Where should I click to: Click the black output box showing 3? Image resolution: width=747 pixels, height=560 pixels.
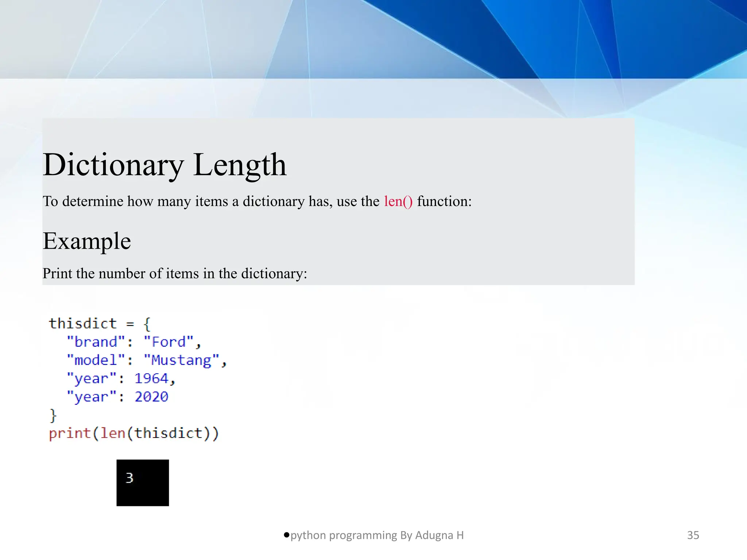(x=143, y=483)
